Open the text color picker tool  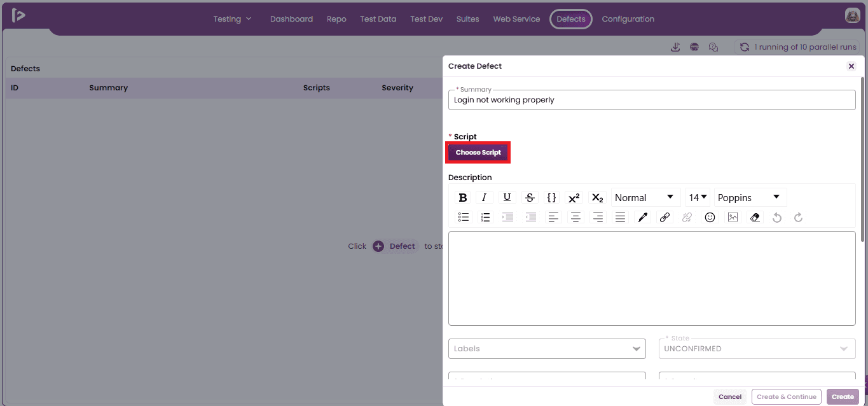pyautogui.click(x=642, y=218)
